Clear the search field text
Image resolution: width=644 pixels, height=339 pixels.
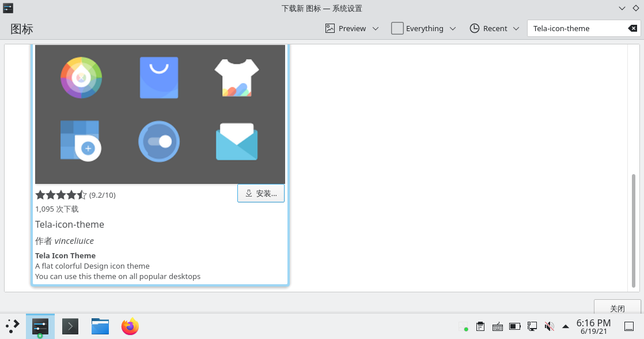point(632,28)
